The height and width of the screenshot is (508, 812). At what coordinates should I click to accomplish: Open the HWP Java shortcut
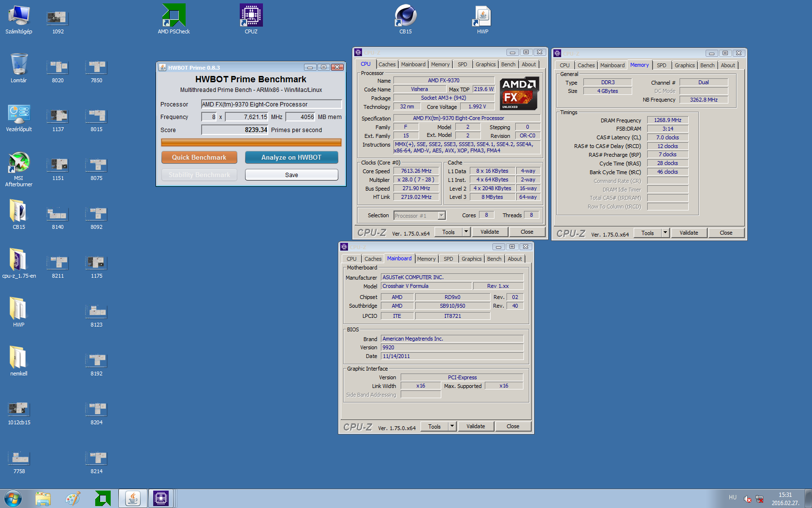coord(482,19)
